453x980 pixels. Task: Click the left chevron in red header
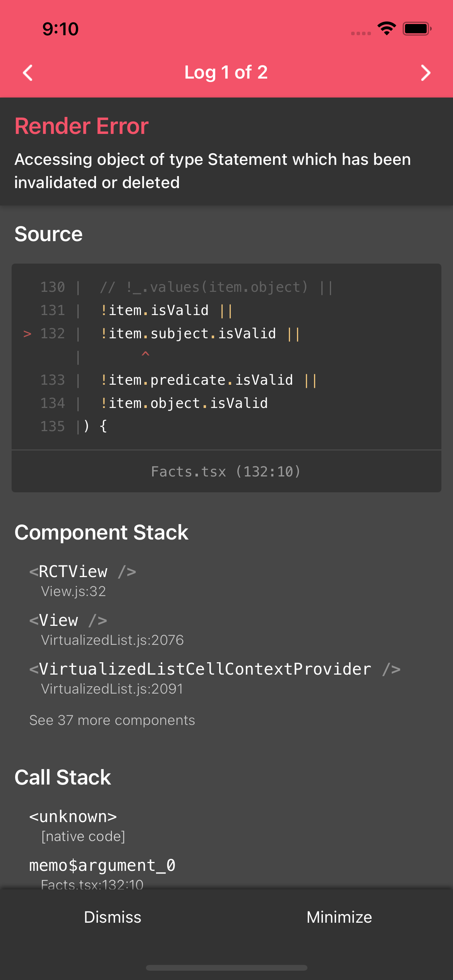(x=27, y=72)
